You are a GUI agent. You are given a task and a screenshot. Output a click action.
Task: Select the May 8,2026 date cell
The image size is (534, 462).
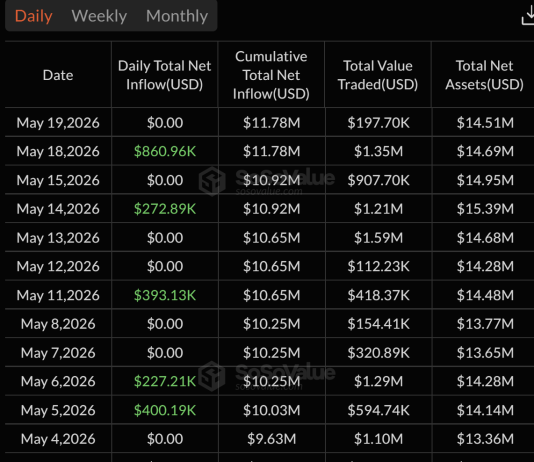(58, 324)
